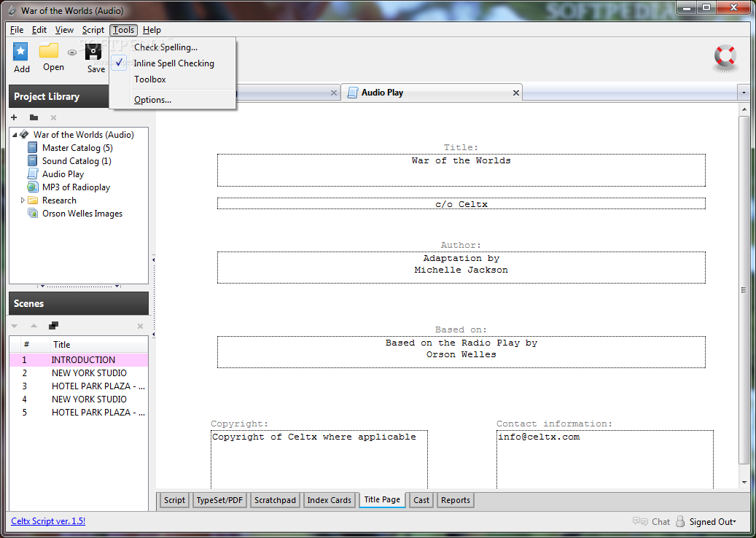Switch to the Index Cards tab
Viewport: 756px width, 538px height.
pos(330,500)
